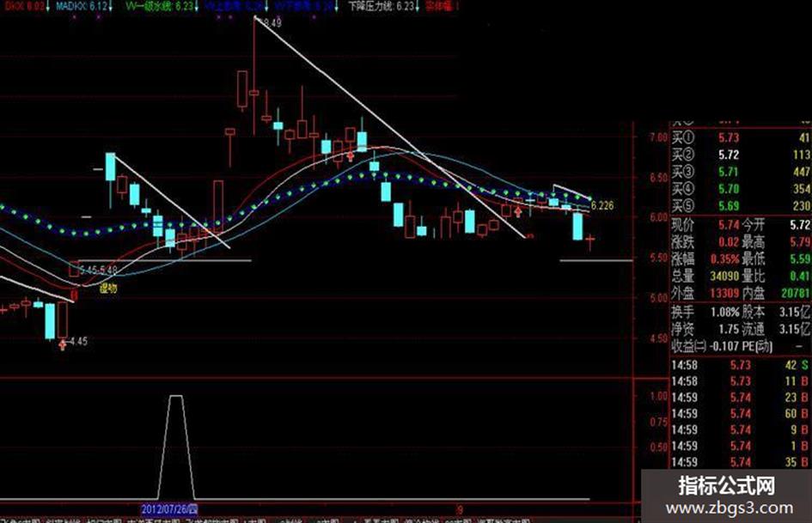The width and height of the screenshot is (812, 523).
Task: Click the 0.75 sub-indicator axis label
Action: (659, 422)
